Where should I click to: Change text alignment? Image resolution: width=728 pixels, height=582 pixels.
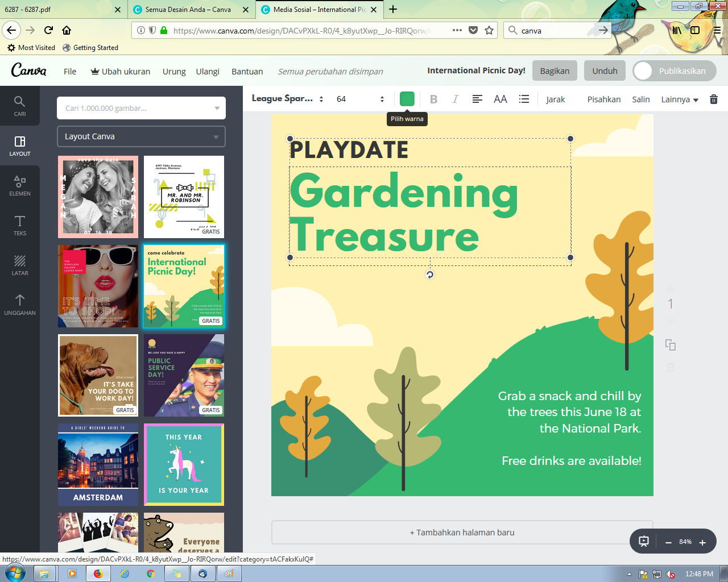pos(477,98)
